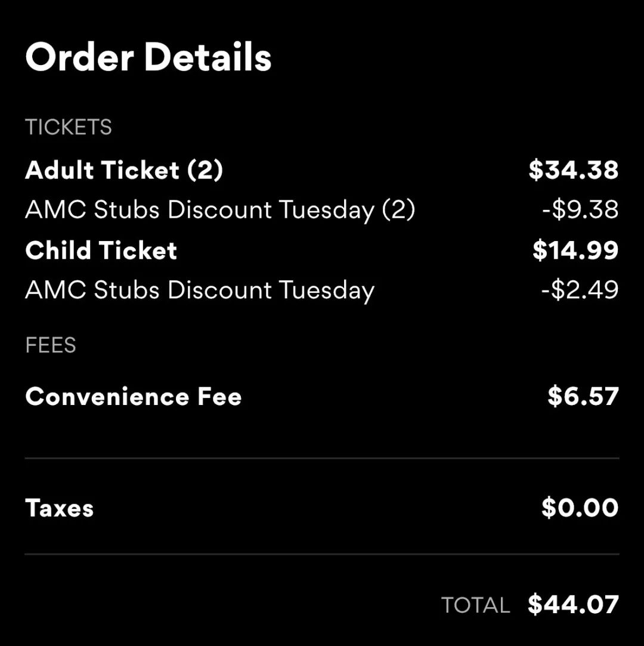Select the Taxes row label

pos(59,508)
